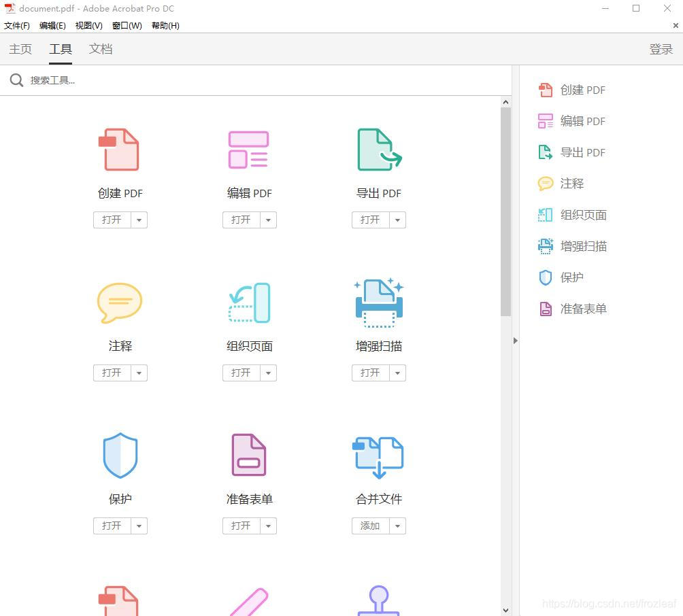The width and height of the screenshot is (683, 616).
Task: Open the 帮助(H) menu
Action: (165, 26)
